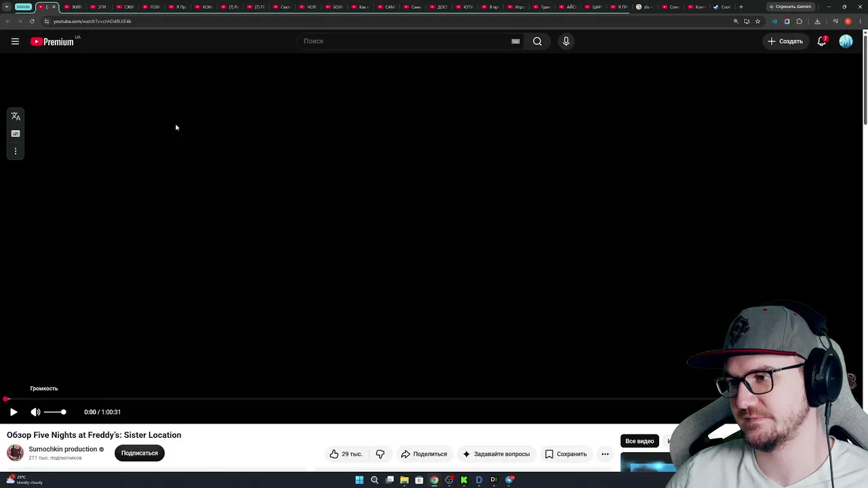
Task: Open the Создать create menu
Action: [x=785, y=41]
